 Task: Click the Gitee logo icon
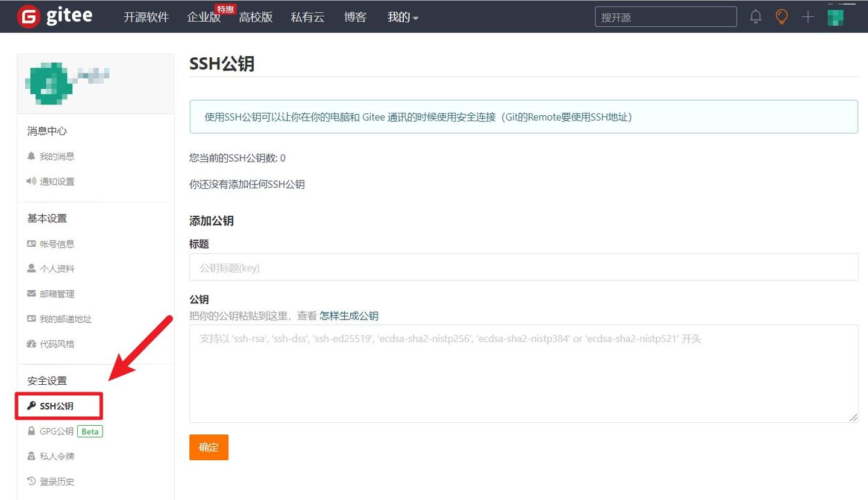point(28,16)
